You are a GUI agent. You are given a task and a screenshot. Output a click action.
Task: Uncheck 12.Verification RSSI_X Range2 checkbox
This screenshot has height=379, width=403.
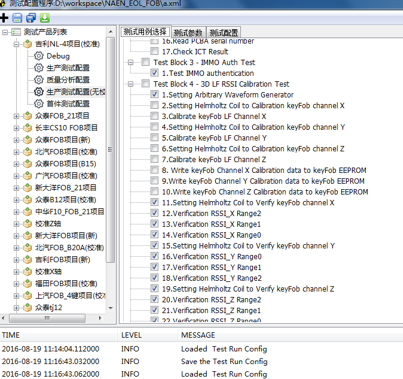point(154,213)
